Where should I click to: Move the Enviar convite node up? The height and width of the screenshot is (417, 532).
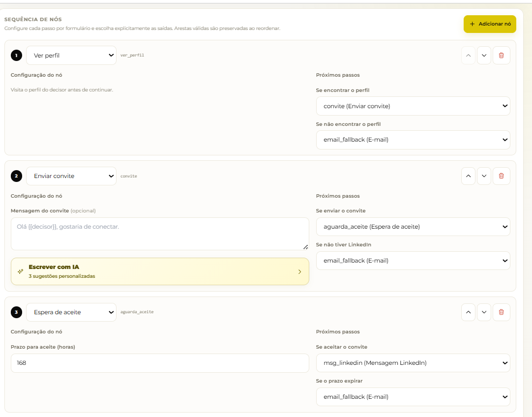pos(468,176)
